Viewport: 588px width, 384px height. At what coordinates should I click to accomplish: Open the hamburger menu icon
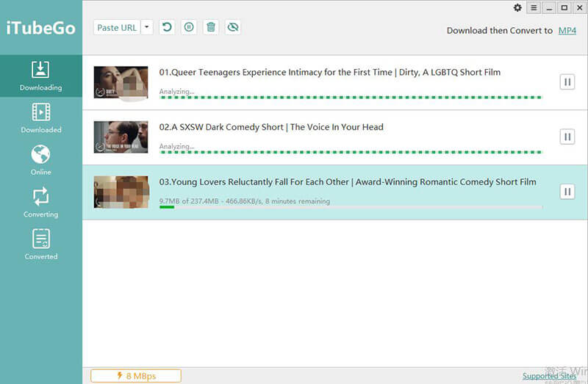tap(534, 7)
